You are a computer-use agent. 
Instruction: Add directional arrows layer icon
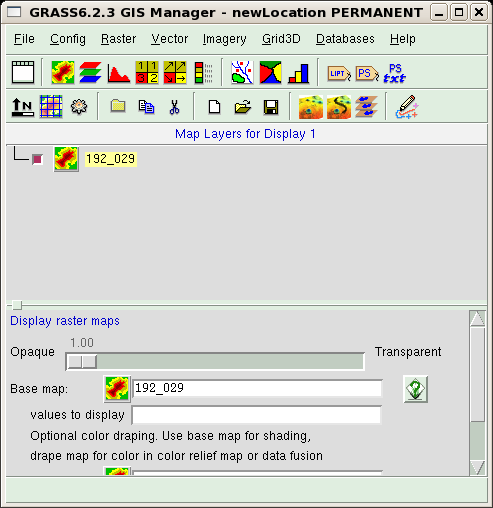coord(175,72)
